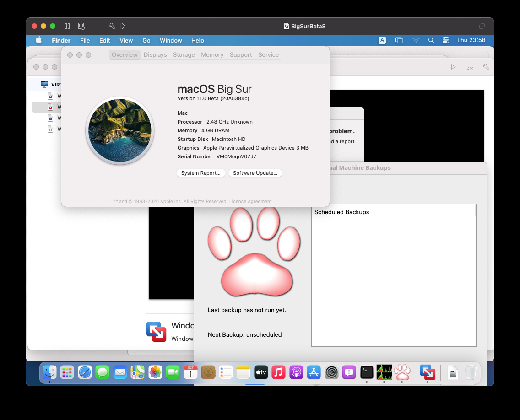Open Reminders from the Dock
Screen dimensions: 520x420
tap(226, 372)
